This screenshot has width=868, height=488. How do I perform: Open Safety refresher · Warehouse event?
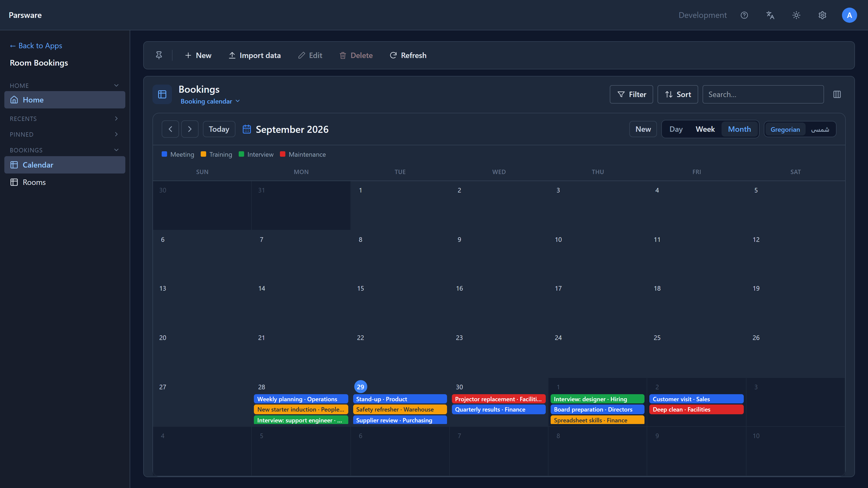[400, 410]
